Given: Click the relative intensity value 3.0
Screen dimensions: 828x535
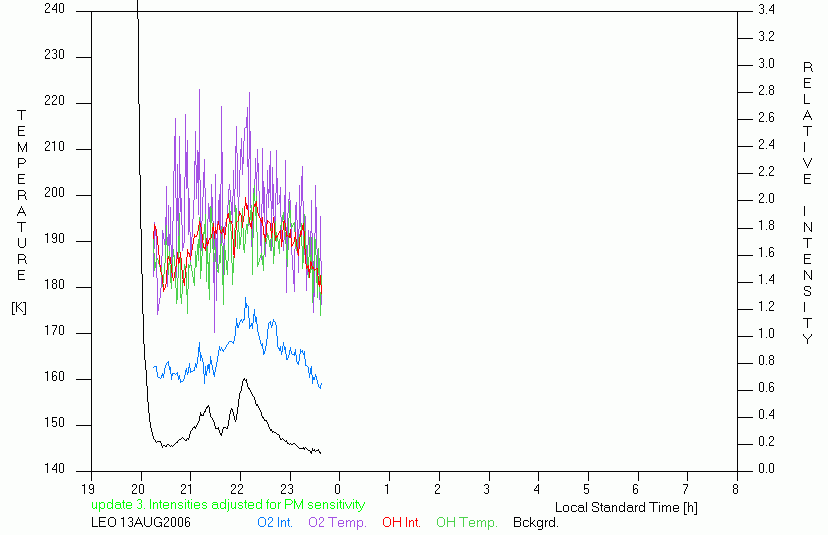Looking at the screenshot, I should point(766,63).
